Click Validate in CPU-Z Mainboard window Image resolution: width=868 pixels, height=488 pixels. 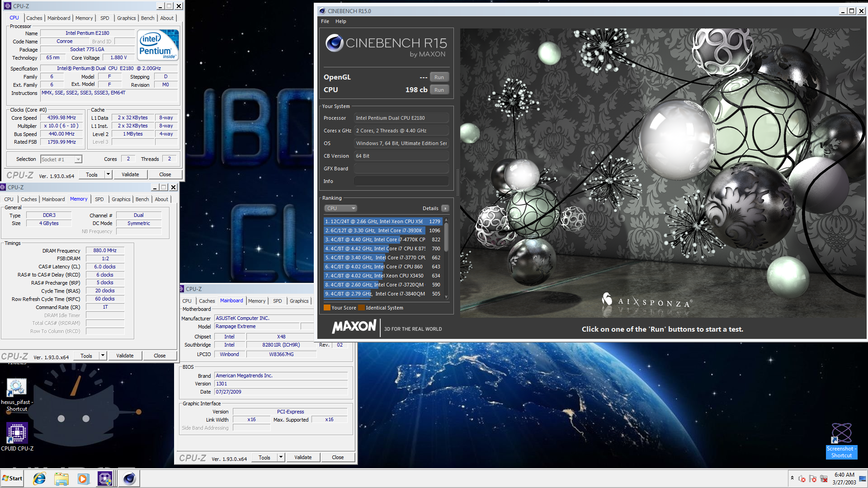pos(303,457)
